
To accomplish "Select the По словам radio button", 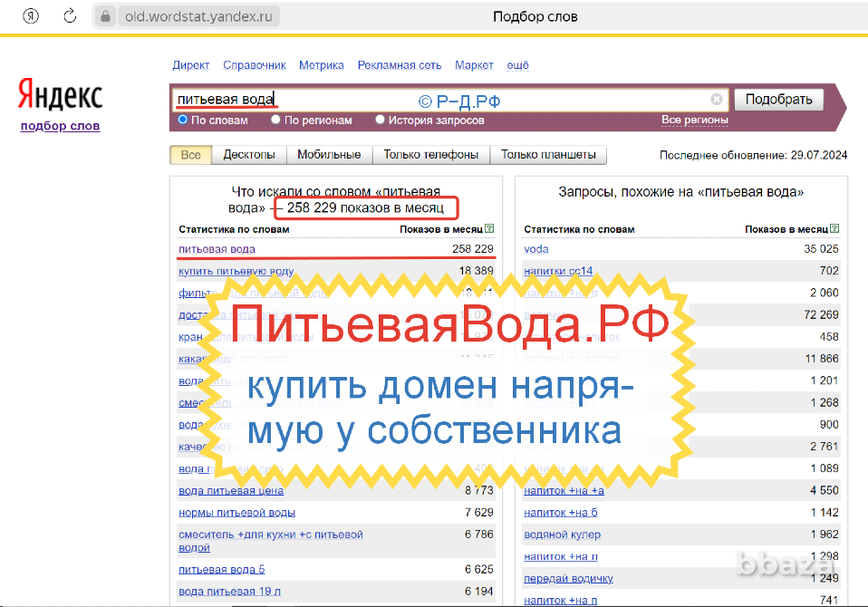I will point(182,119).
